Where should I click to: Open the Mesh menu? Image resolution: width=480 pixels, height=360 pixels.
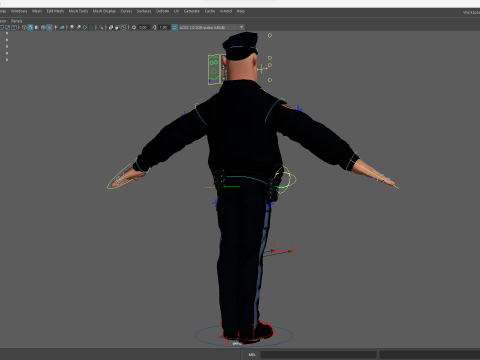[x=37, y=11]
